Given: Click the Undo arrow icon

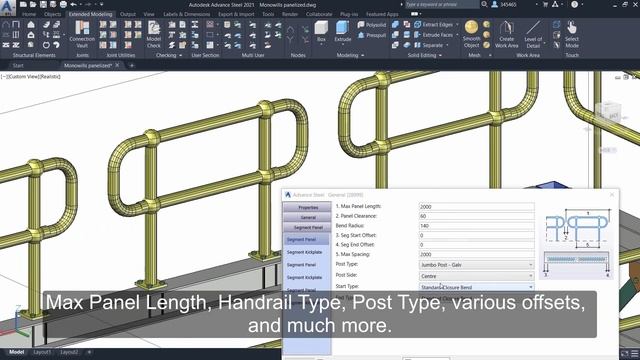Looking at the screenshot, I should coord(74,5).
